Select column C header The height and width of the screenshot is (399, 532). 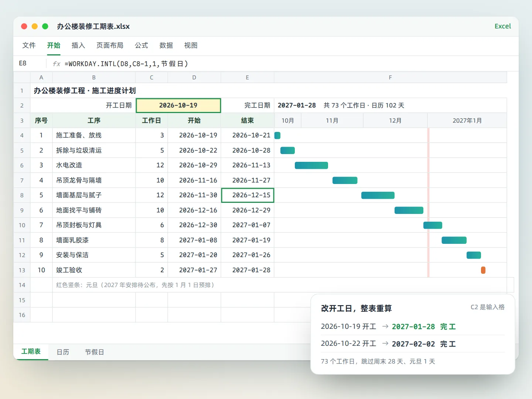click(151, 78)
